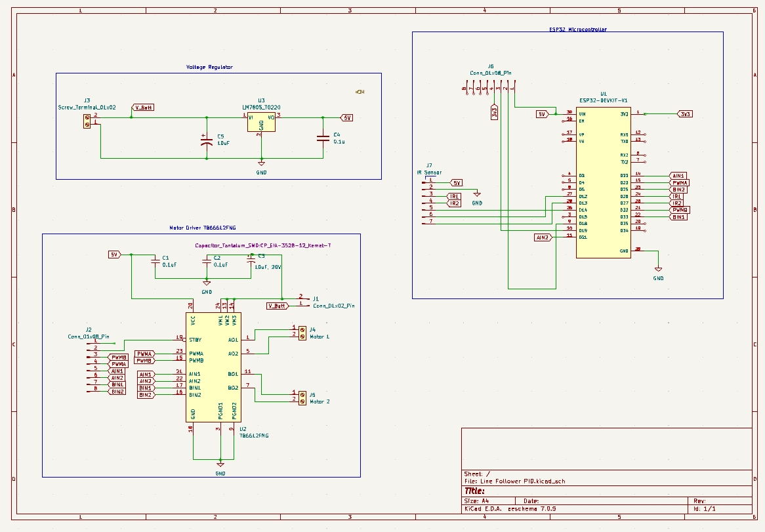Click the tantalum capacitor C3 symbol

[253, 261]
